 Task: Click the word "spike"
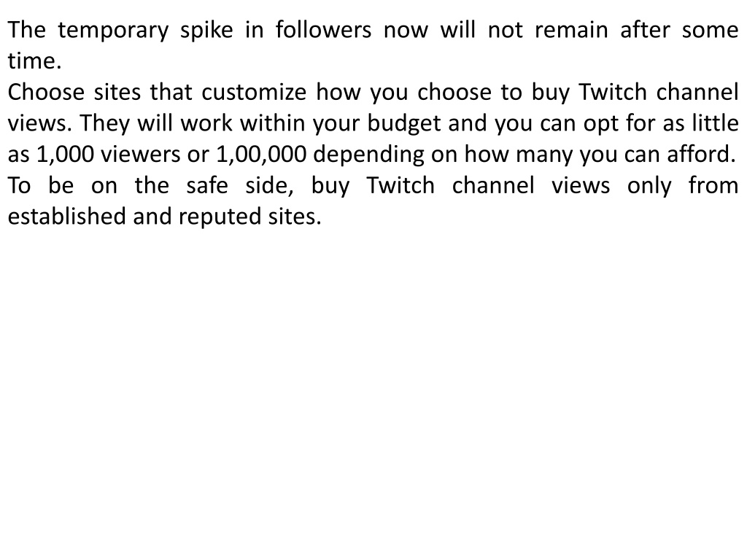(x=206, y=31)
